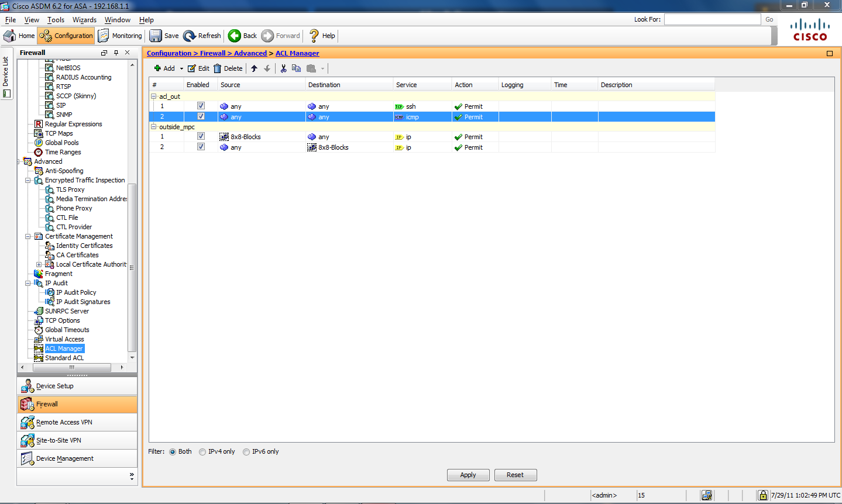Click the Save disk icon
The height and width of the screenshot is (504, 842).
click(156, 36)
